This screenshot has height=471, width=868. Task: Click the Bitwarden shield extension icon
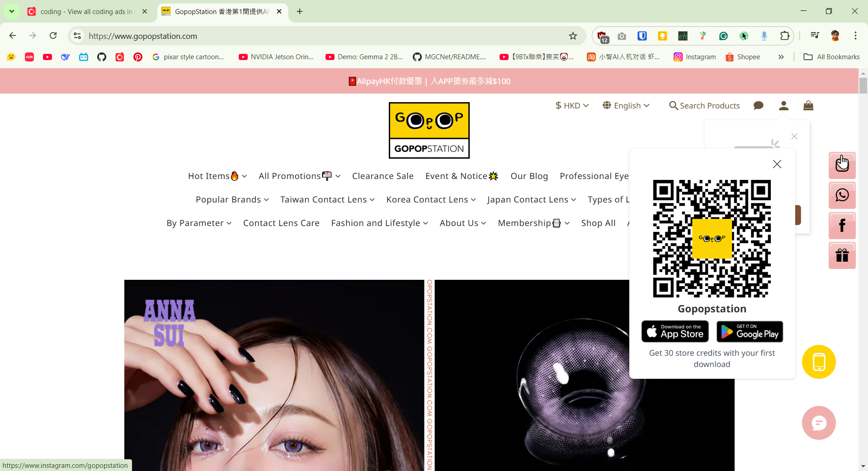click(642, 36)
